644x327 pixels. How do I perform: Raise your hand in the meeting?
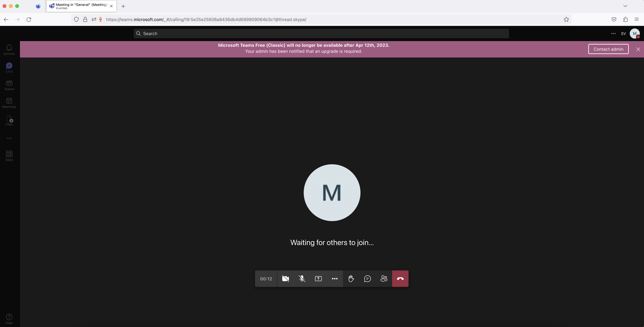351,278
